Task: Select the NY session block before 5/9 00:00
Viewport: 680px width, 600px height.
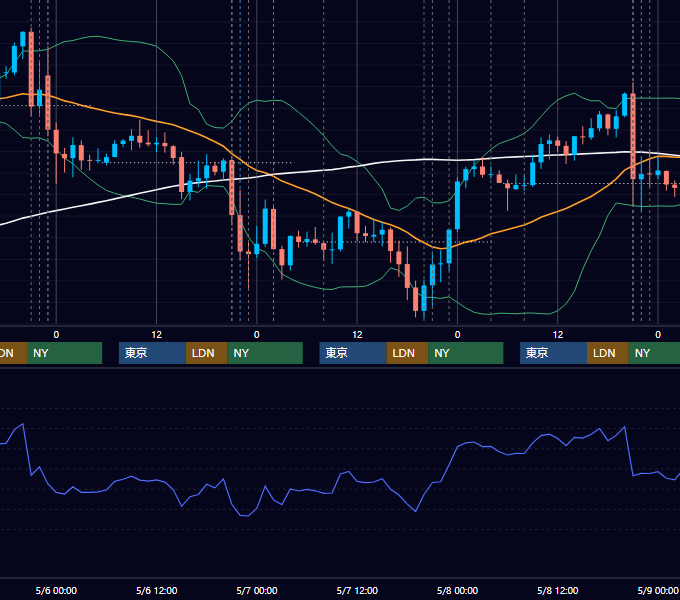Action: (654, 353)
